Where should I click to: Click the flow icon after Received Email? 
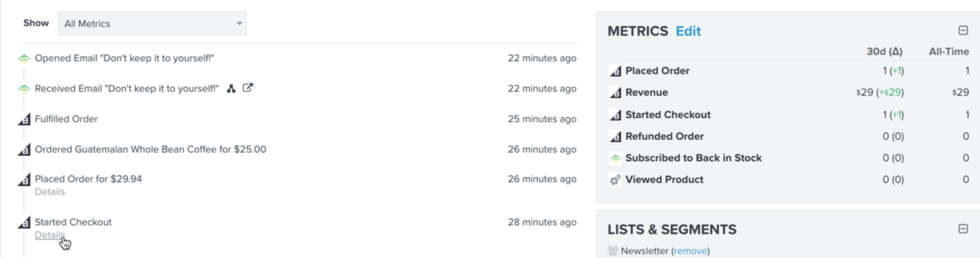(231, 88)
